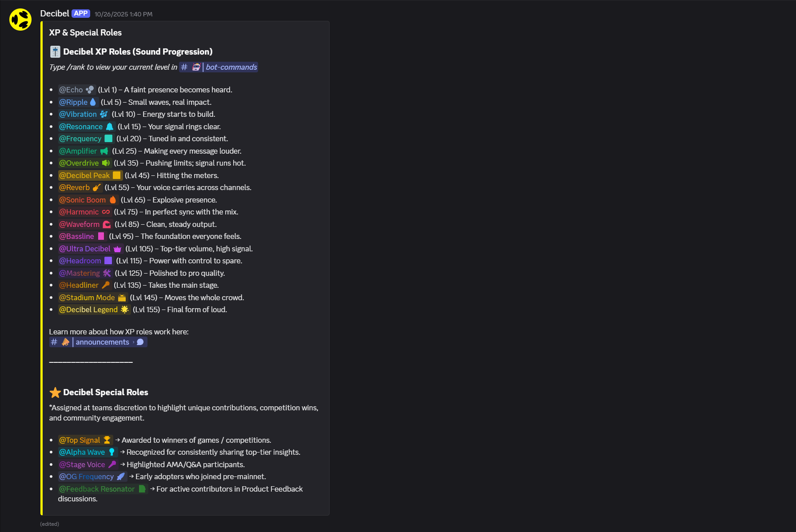Viewport: 796px width, 532px height.
Task: Click the @Decibel Peak role mention
Action: pos(84,175)
